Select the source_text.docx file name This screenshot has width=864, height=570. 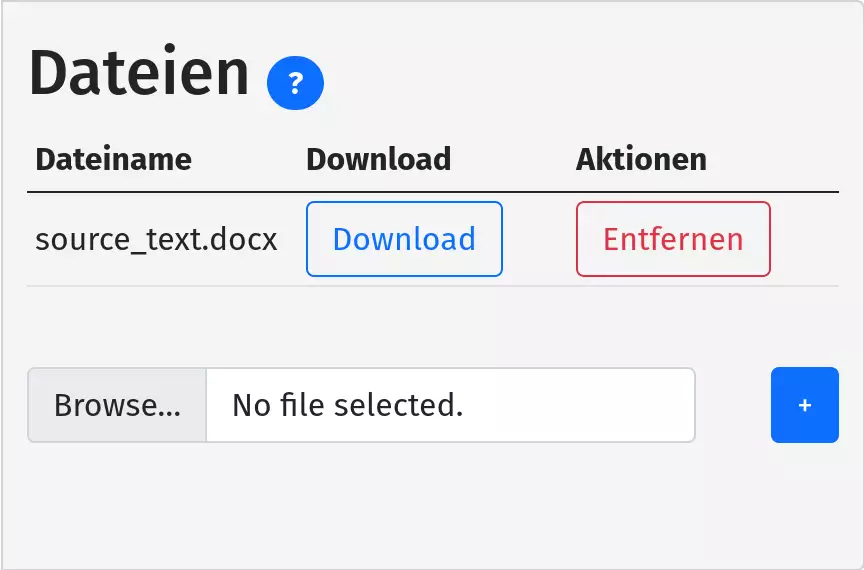click(156, 240)
